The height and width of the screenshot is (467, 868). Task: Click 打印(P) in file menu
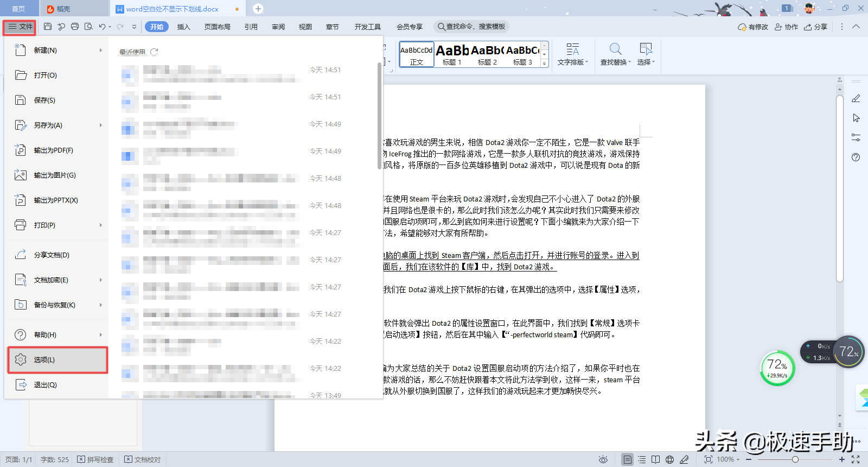[58, 225]
